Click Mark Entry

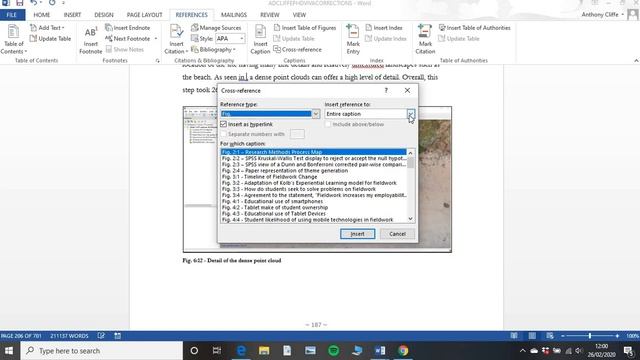point(353,39)
